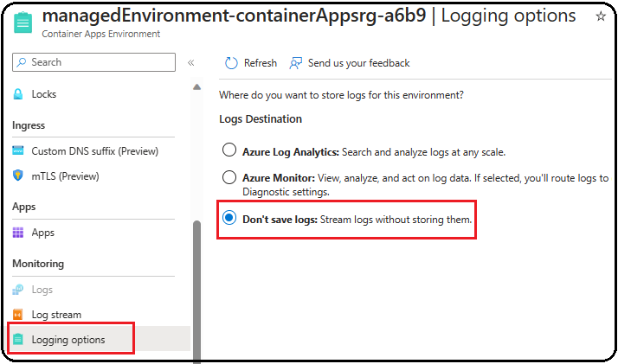Go to the Apps page

click(x=43, y=233)
